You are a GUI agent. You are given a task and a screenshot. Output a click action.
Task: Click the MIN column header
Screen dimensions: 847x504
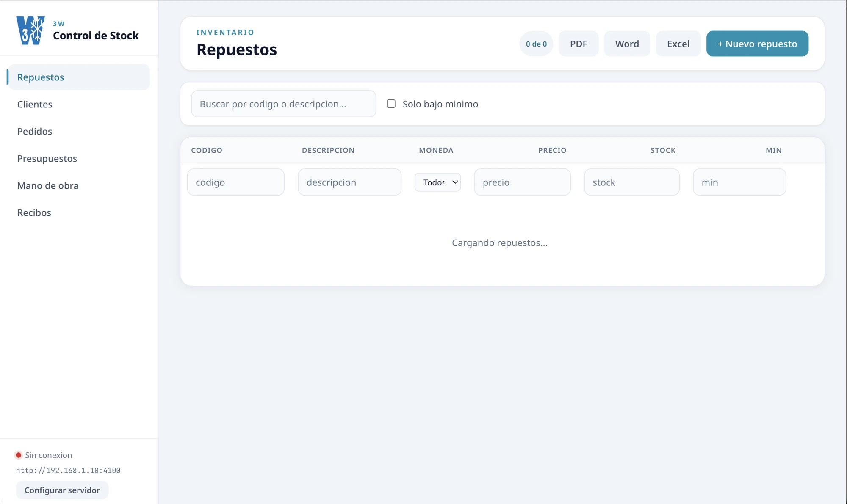774,150
